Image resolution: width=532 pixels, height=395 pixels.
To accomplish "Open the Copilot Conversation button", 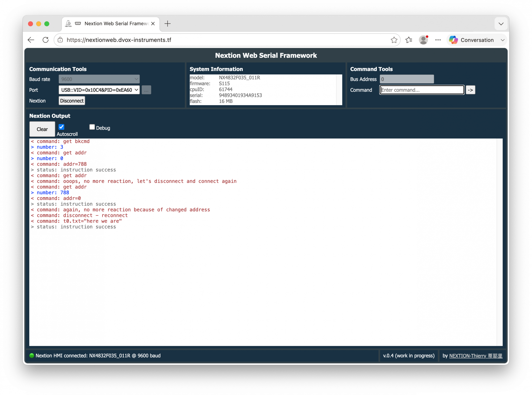I will (x=471, y=40).
